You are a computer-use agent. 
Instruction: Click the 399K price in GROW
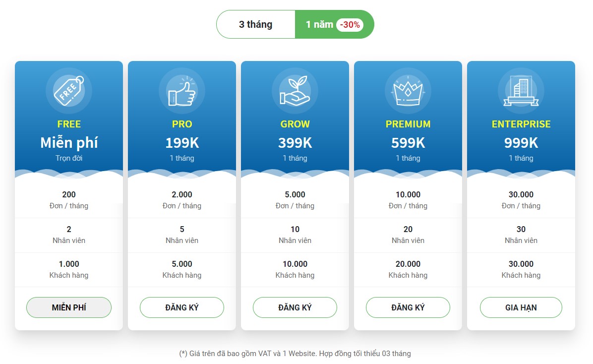tap(295, 143)
